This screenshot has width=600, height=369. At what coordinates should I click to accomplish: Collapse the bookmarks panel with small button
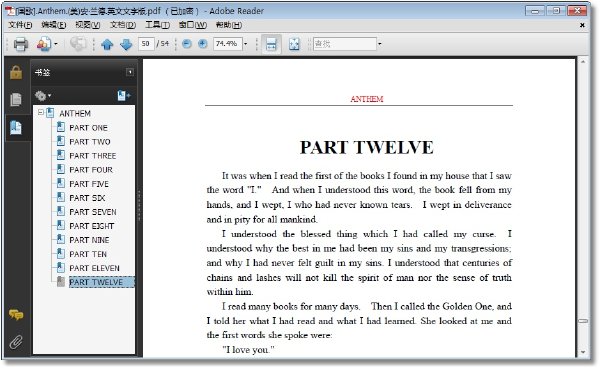coord(130,72)
